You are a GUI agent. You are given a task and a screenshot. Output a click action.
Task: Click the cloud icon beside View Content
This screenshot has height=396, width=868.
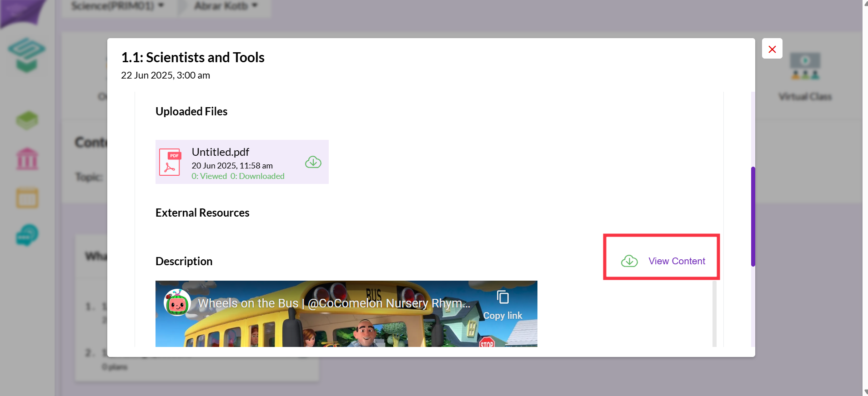tap(629, 261)
